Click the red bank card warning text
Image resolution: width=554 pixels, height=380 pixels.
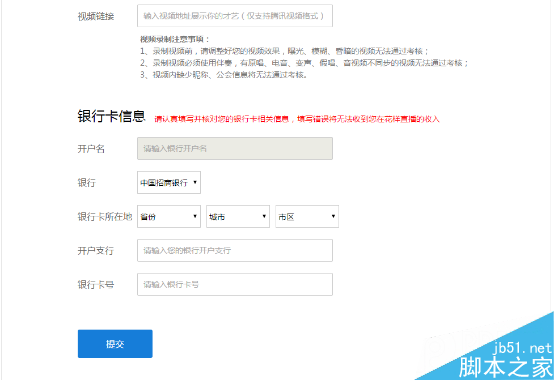[x=297, y=119]
